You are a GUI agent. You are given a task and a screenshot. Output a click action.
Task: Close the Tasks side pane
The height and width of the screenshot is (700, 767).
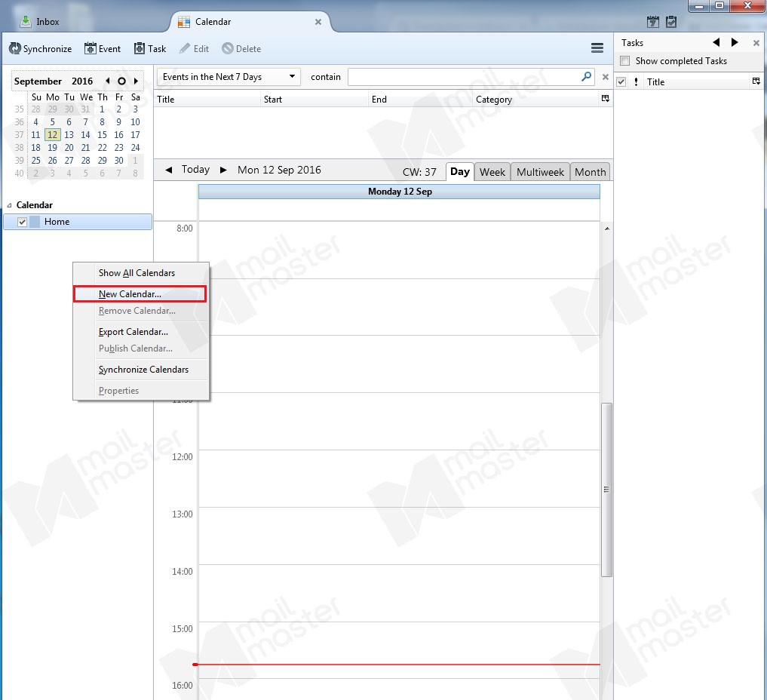pos(756,42)
